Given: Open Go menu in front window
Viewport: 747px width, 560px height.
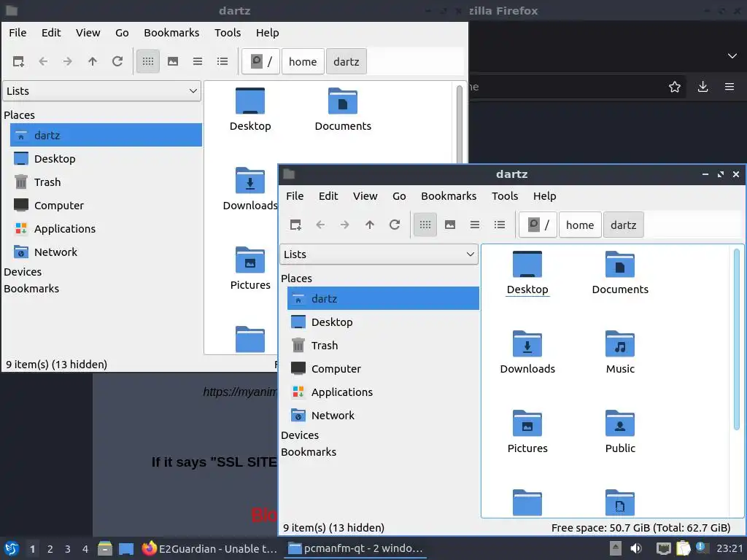Looking at the screenshot, I should pos(399,195).
